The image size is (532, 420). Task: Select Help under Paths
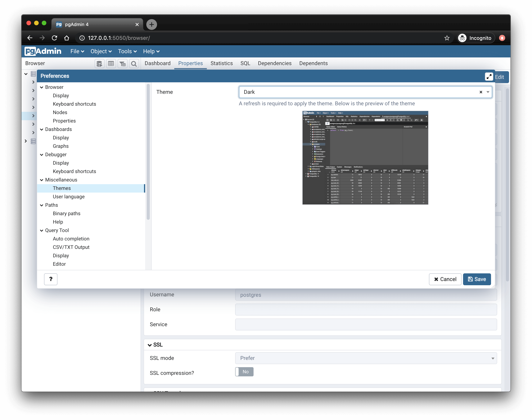click(x=58, y=222)
